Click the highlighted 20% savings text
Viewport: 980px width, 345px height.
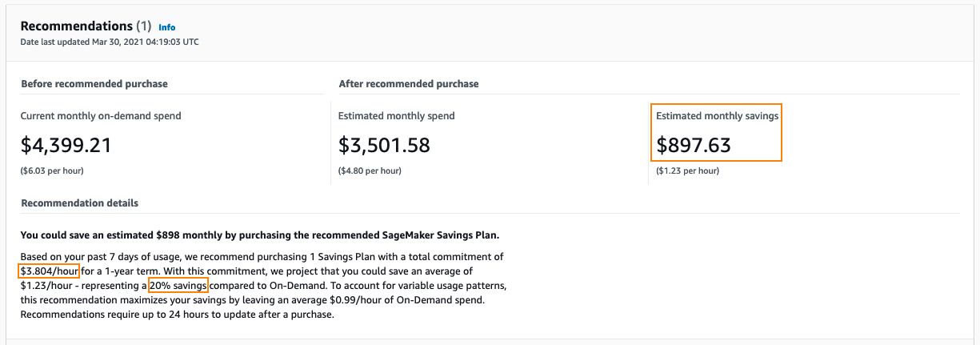point(178,286)
